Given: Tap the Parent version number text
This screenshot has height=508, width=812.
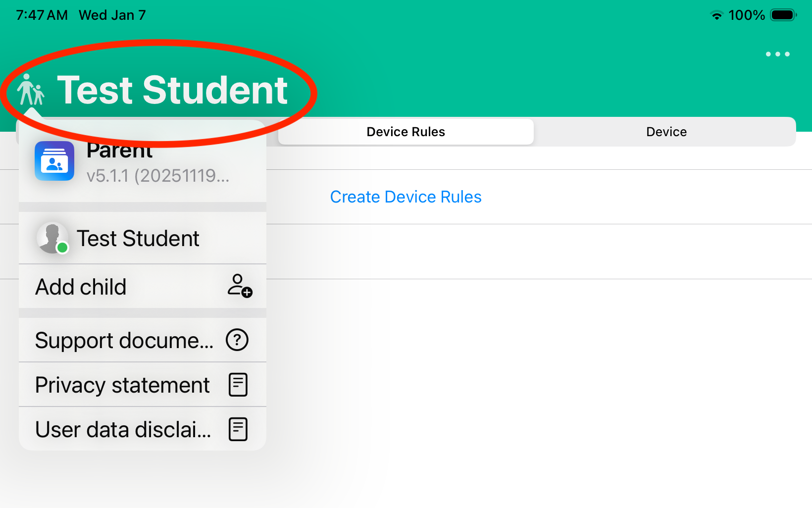Looking at the screenshot, I should click(158, 177).
